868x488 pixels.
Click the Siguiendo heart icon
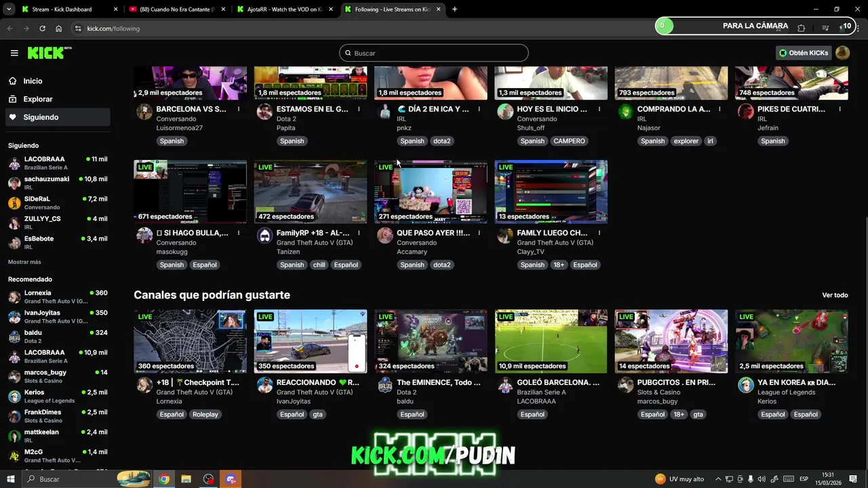[x=13, y=117]
